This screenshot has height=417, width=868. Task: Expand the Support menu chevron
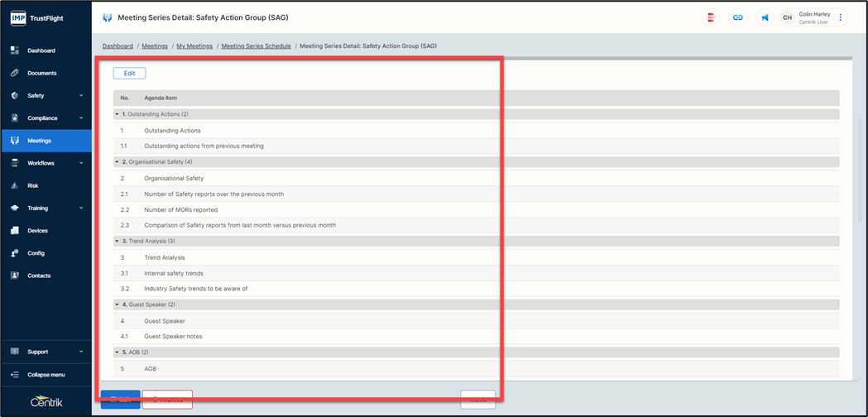tap(81, 352)
